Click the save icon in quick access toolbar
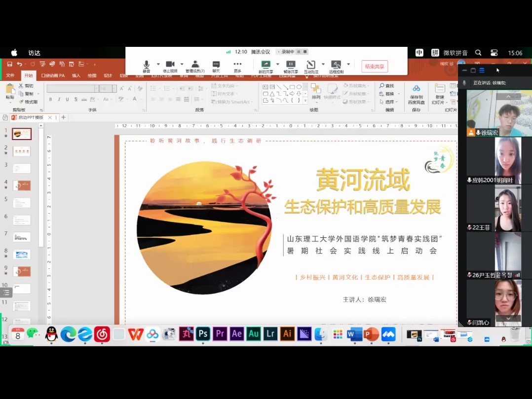 pos(9,64)
